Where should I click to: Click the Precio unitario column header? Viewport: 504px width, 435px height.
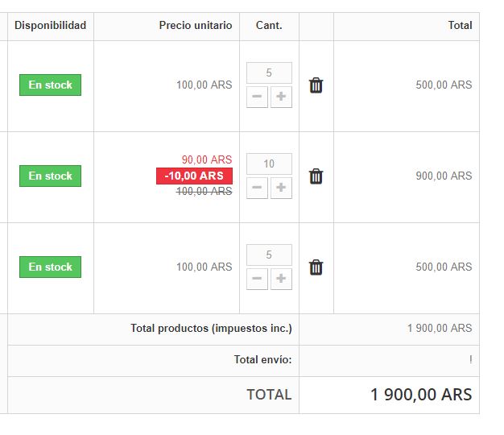click(196, 26)
